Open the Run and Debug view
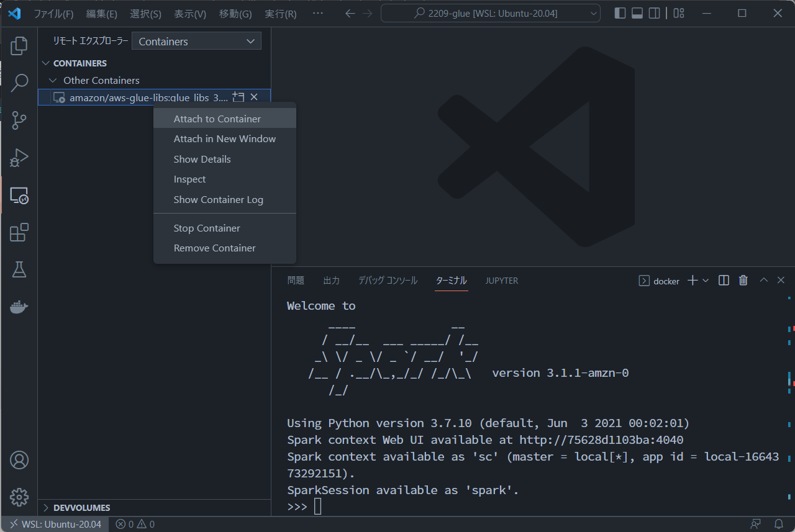Image resolution: width=795 pixels, height=532 pixels. point(19,158)
